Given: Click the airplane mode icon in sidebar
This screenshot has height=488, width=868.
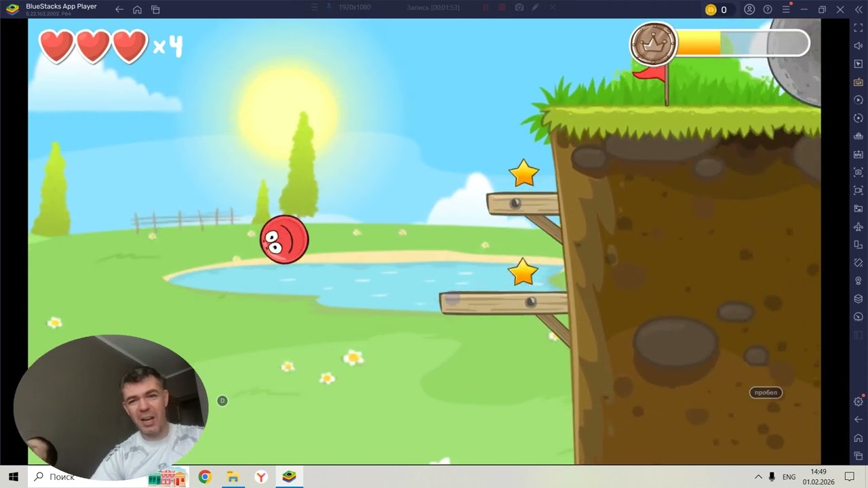Looking at the screenshot, I should [858, 226].
